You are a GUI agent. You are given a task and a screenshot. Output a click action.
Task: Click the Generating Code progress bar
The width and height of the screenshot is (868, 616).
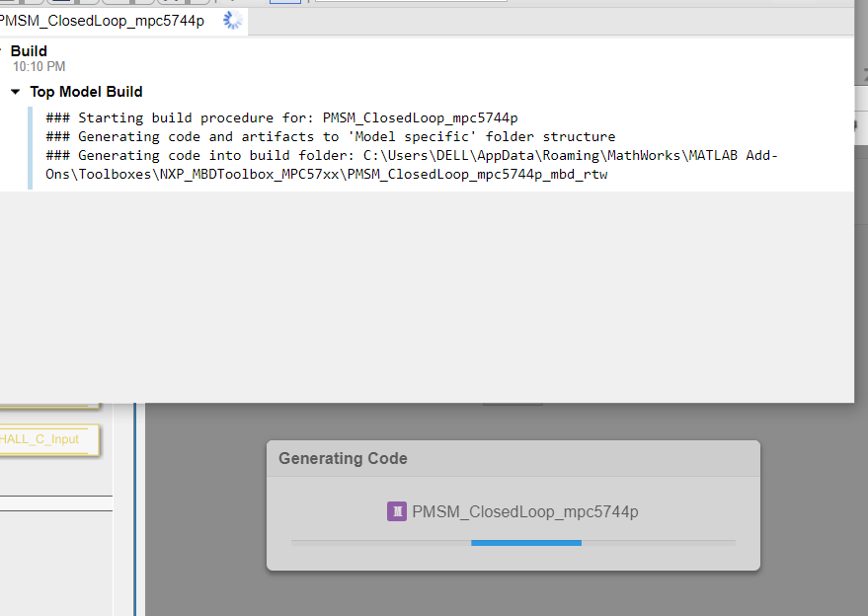513,543
